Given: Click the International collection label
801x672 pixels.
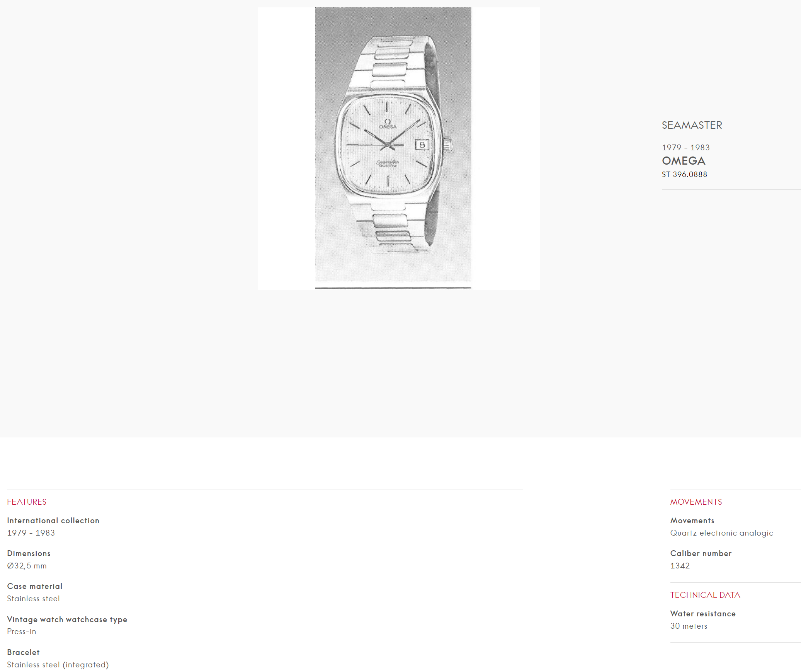Looking at the screenshot, I should [x=53, y=520].
